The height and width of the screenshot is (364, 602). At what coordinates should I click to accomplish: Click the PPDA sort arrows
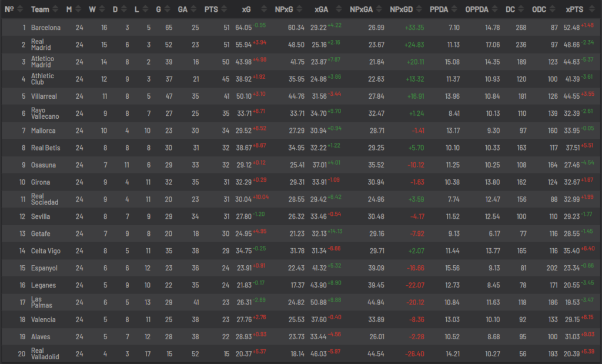pos(454,9)
